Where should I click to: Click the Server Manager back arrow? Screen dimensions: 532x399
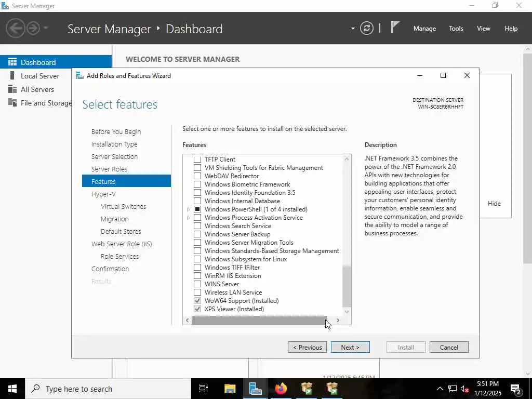[x=15, y=28]
